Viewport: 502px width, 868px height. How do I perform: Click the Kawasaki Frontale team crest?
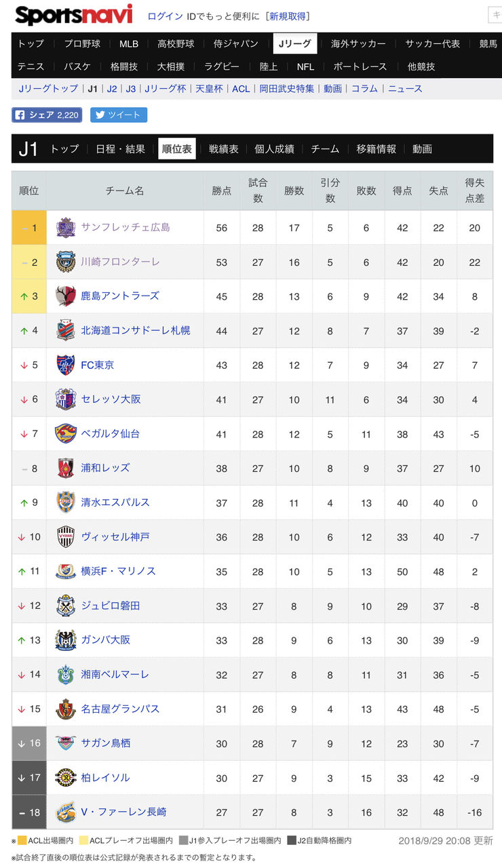tap(66, 262)
